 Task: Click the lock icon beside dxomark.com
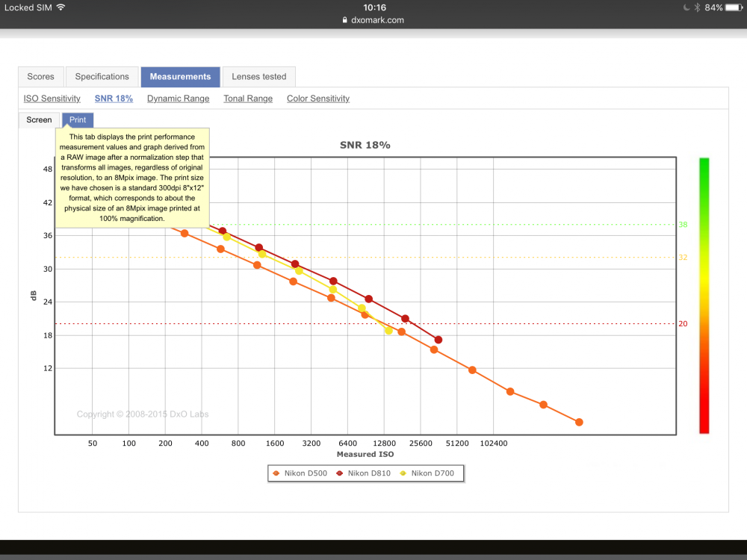click(344, 20)
